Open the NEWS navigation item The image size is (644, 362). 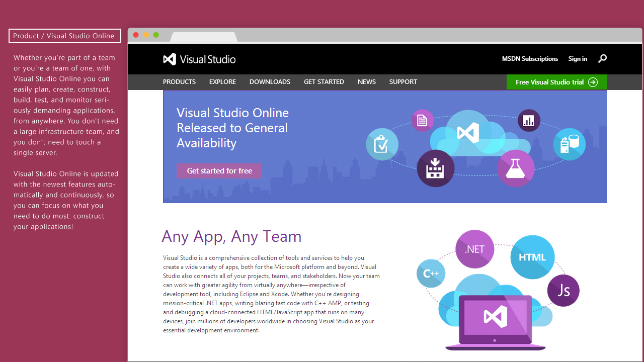click(367, 82)
